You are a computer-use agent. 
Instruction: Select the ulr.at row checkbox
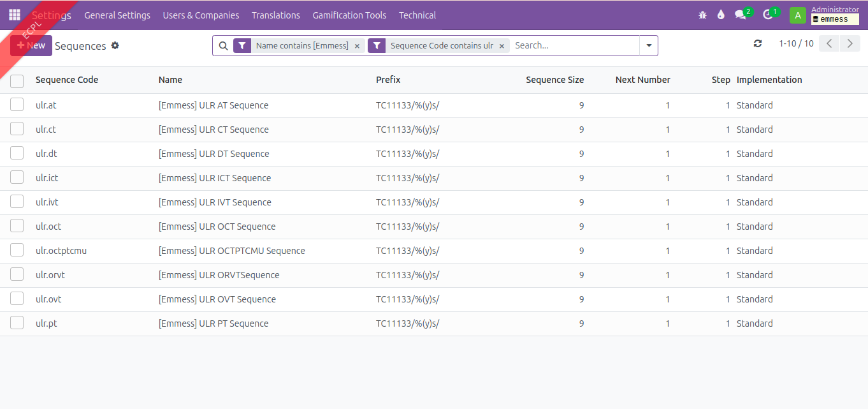[x=17, y=105]
